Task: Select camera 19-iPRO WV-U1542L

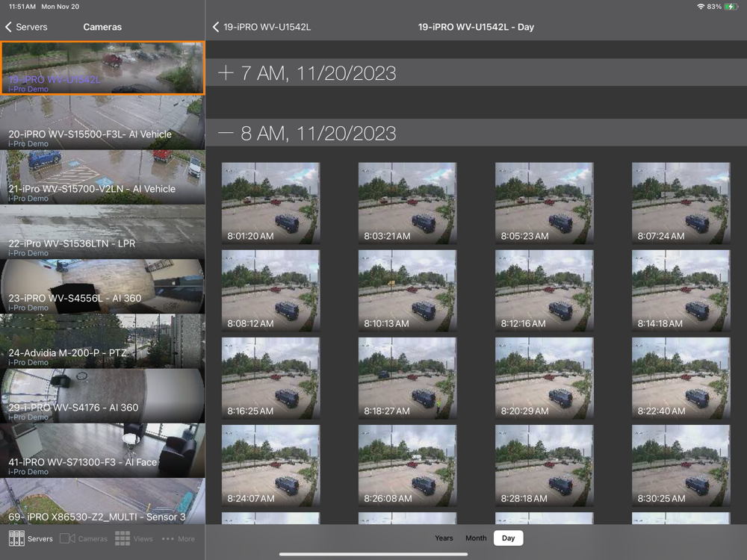Action: [102, 68]
